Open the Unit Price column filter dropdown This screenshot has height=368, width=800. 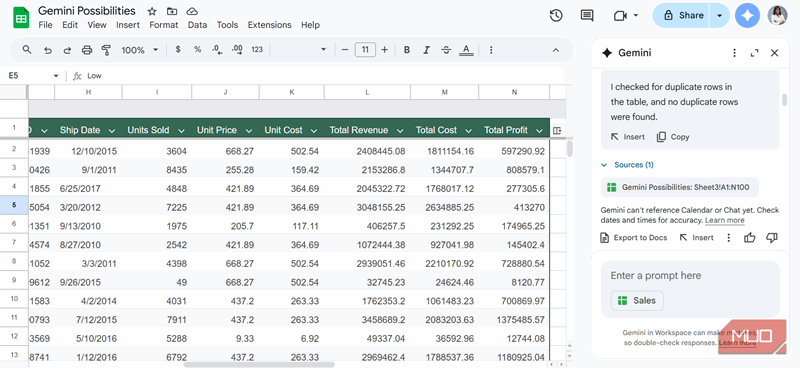click(248, 131)
